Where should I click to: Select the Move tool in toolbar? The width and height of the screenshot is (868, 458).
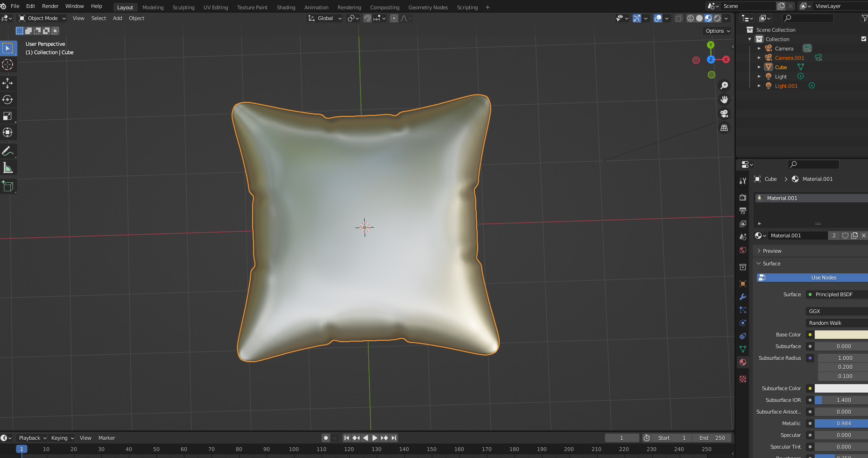pos(7,83)
